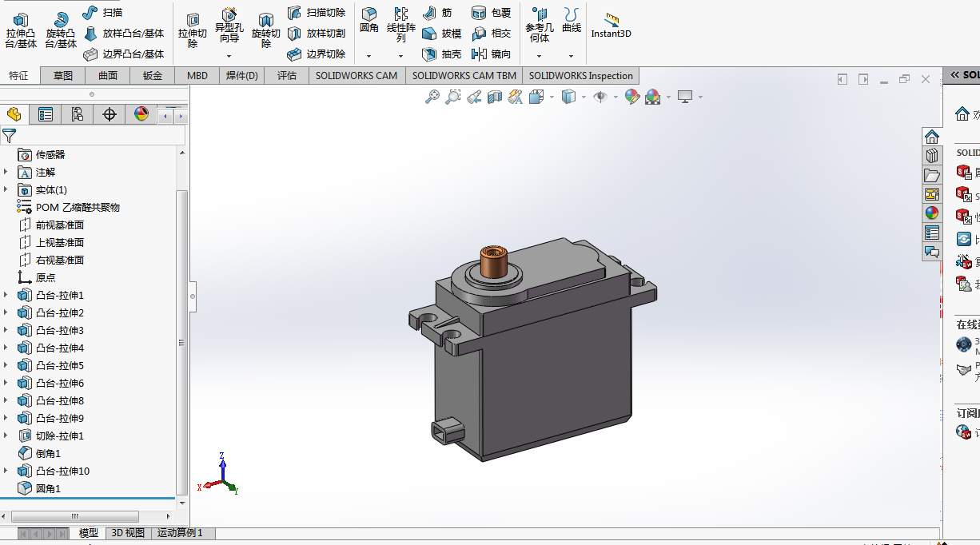This screenshot has height=545, width=980.
Task: Open Edit Appearance color ball icon
Action: pos(632,97)
